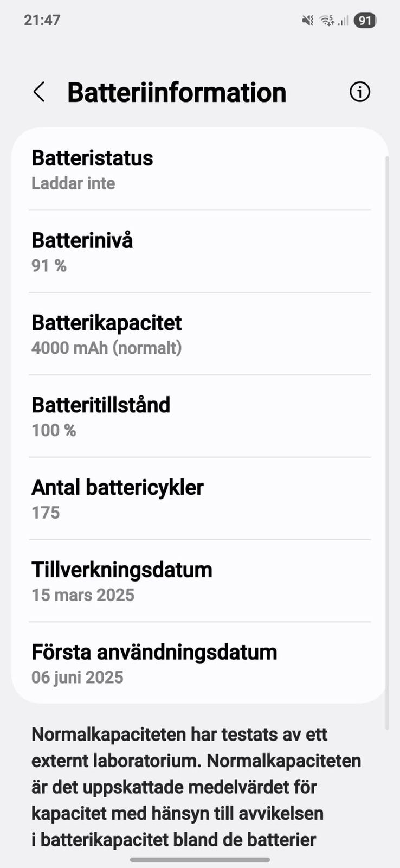
Task: Tap the home gesture bar at bottom
Action: pos(200,859)
